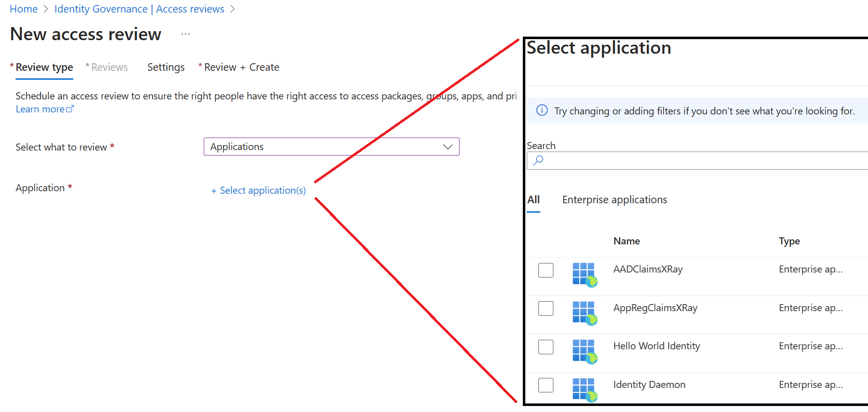Click the AppRegClaimsXRay name text
The width and height of the screenshot is (868, 412).
pyautogui.click(x=655, y=308)
